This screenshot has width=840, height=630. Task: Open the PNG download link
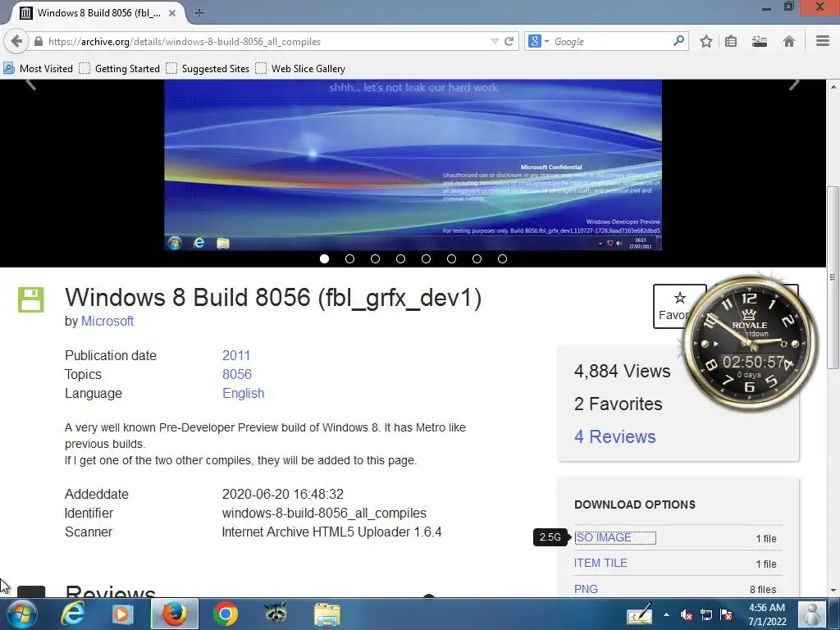coord(586,589)
